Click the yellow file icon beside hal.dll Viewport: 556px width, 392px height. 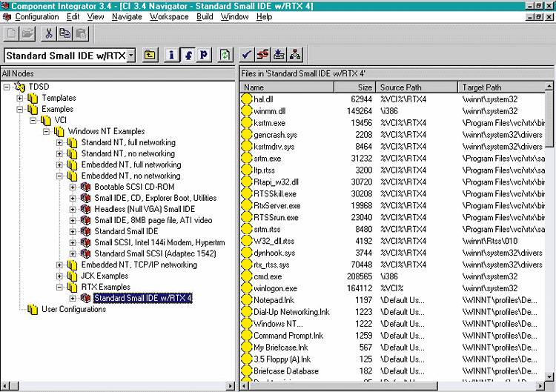pyautogui.click(x=246, y=99)
